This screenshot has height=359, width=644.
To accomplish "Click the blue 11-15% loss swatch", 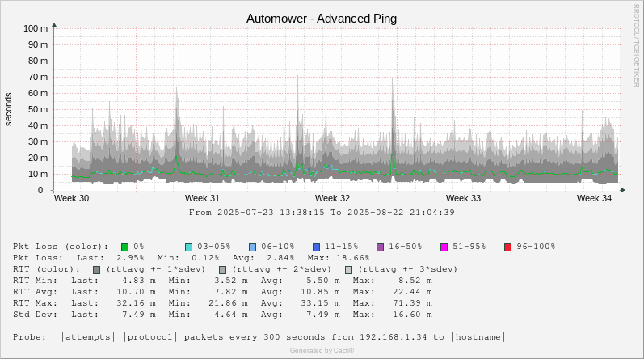I will pyautogui.click(x=316, y=247).
